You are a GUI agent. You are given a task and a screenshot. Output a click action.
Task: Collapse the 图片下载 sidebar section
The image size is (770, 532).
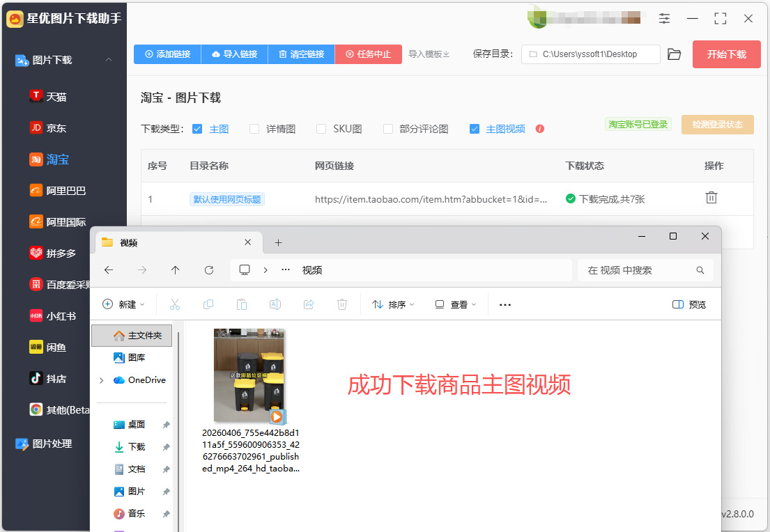[109, 59]
